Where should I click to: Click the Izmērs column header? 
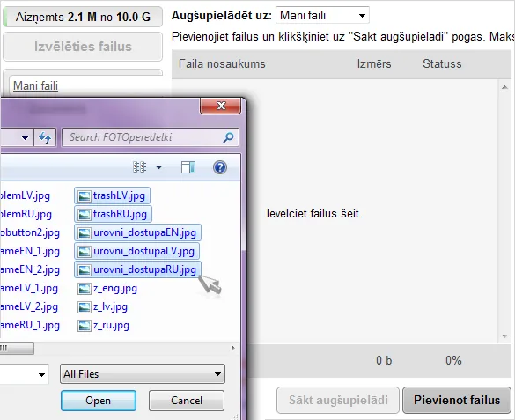tap(374, 63)
